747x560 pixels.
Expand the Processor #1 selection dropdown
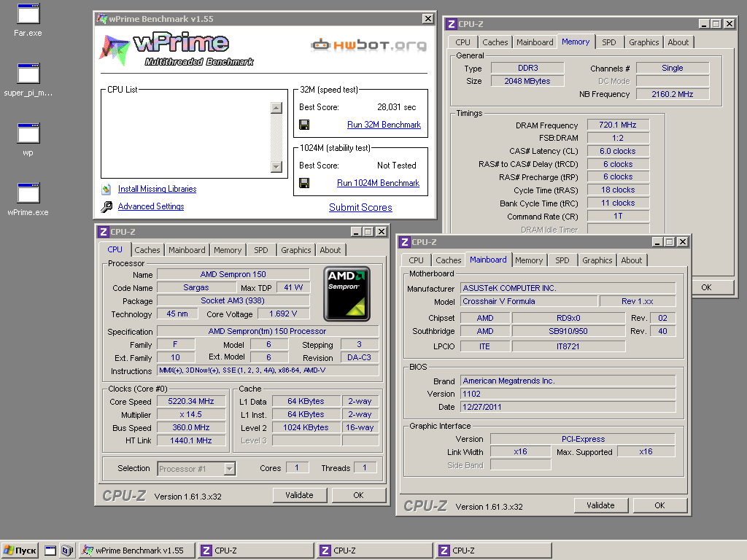click(230, 469)
